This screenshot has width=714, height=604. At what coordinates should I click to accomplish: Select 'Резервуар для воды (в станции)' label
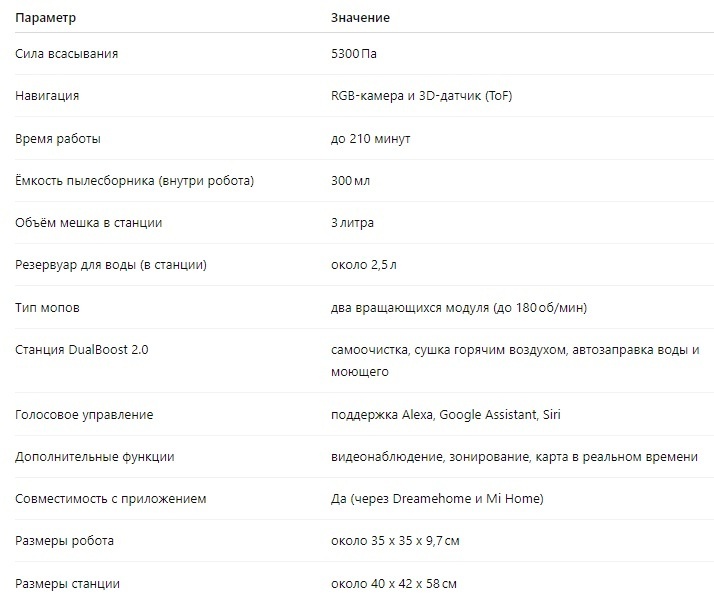(111, 265)
